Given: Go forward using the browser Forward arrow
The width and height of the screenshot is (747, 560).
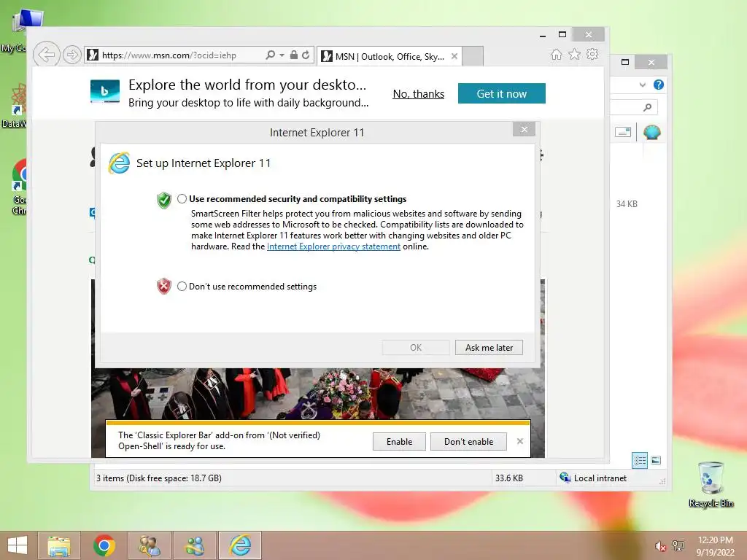Looking at the screenshot, I should [72, 55].
